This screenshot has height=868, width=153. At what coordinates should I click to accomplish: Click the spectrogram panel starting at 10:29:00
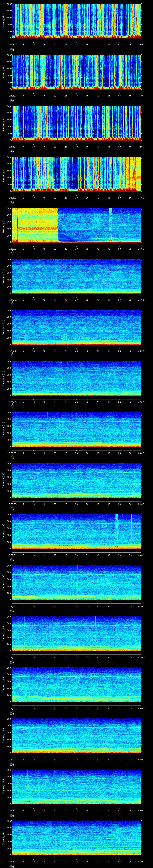[77, 21]
